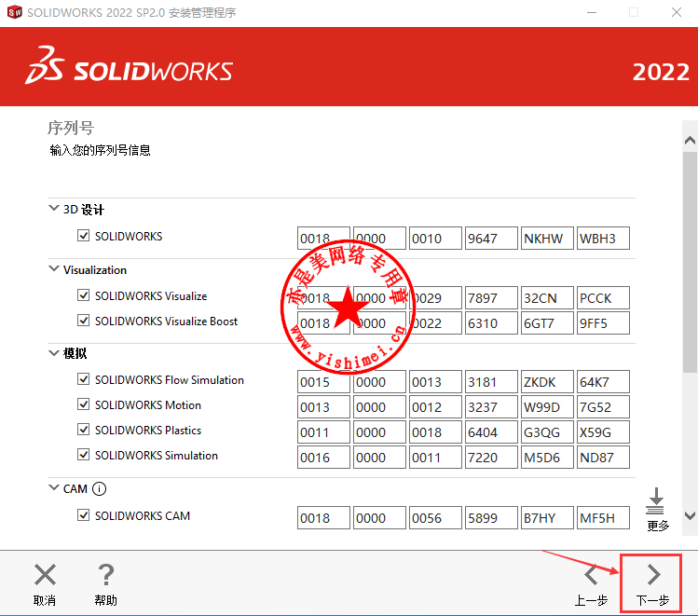Viewport: 698px width, 616px height.
Task: Click the 序列号 heading text
Action: [71, 129]
